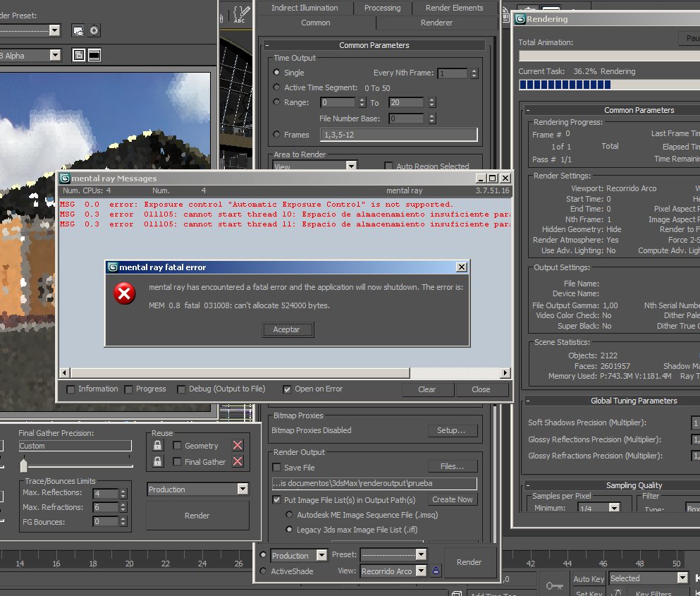Viewport: 700px width, 596px height.
Task: Switch to the Render Elements tab
Action: pos(454,8)
